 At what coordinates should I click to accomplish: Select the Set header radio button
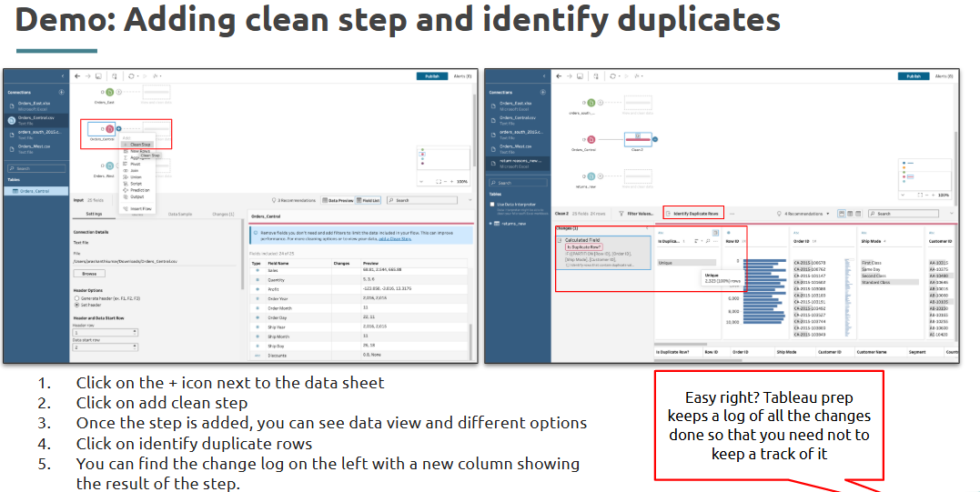point(76,305)
